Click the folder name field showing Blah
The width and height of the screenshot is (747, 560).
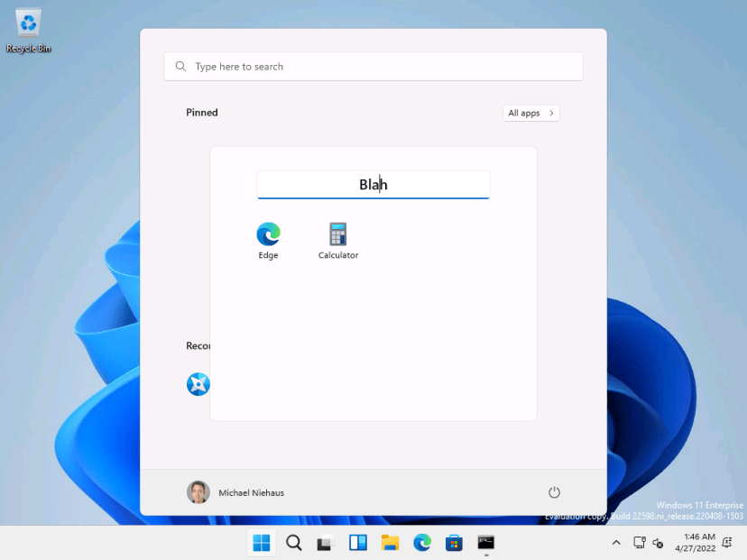(373, 184)
